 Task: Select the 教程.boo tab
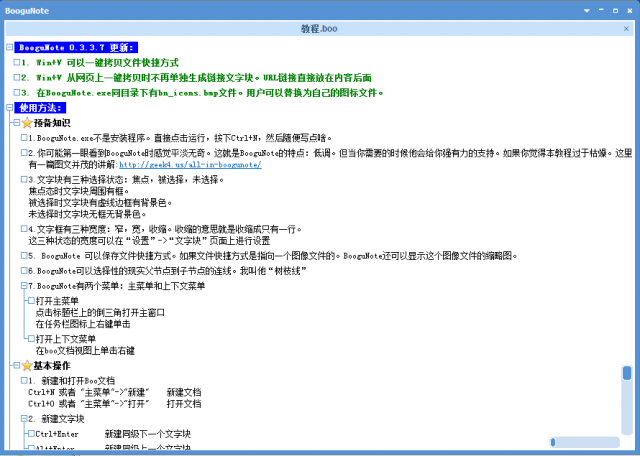(319, 29)
